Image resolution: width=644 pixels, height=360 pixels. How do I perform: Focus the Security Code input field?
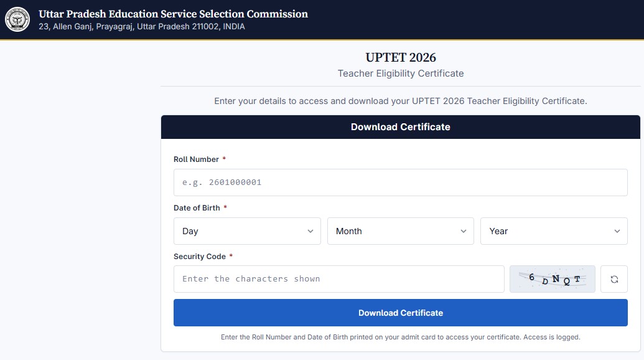[x=339, y=279]
